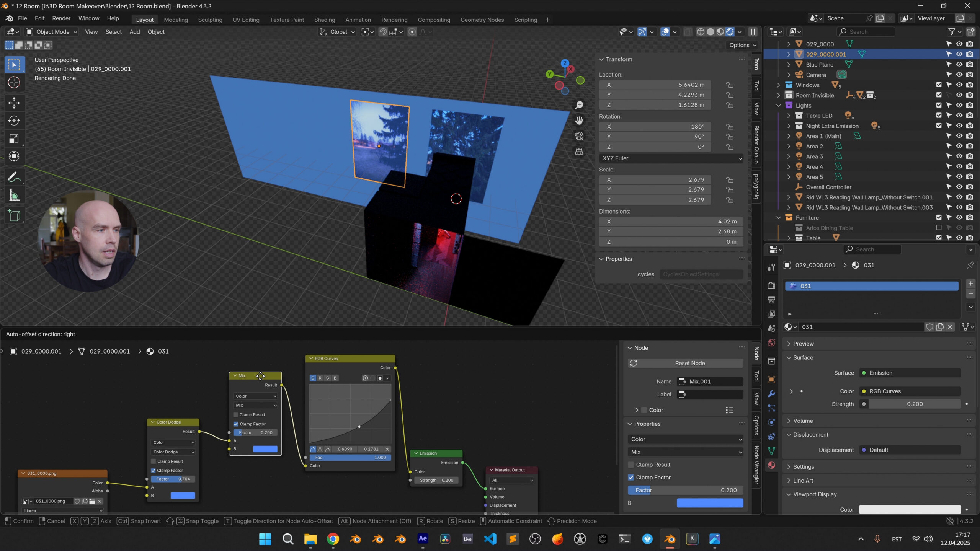This screenshot has height=551, width=980.
Task: Hide Blue Plane in viewport via eye icon
Action: tap(959, 64)
